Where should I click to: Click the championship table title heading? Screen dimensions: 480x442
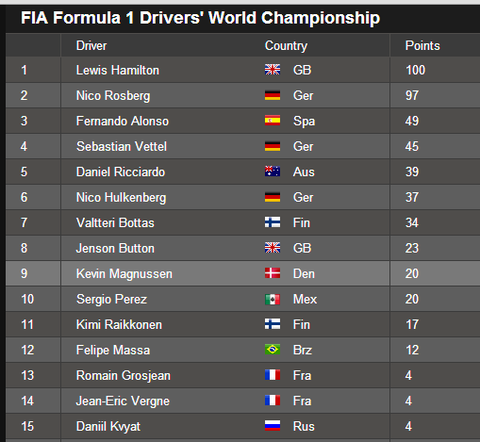[200, 18]
